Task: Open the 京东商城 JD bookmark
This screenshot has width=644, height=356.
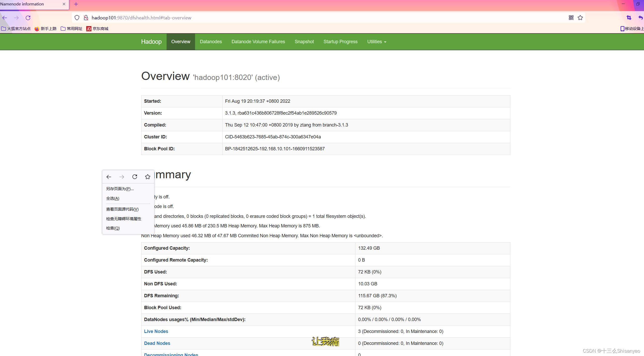Action: [x=97, y=28]
